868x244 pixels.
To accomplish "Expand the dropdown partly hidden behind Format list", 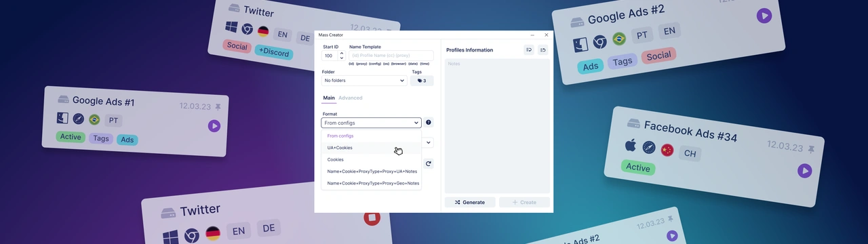I will [427, 142].
